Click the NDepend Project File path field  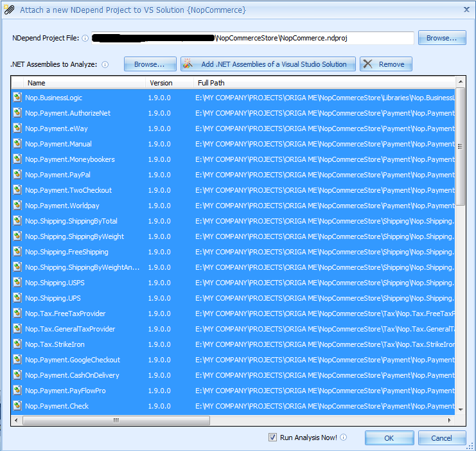coord(252,38)
